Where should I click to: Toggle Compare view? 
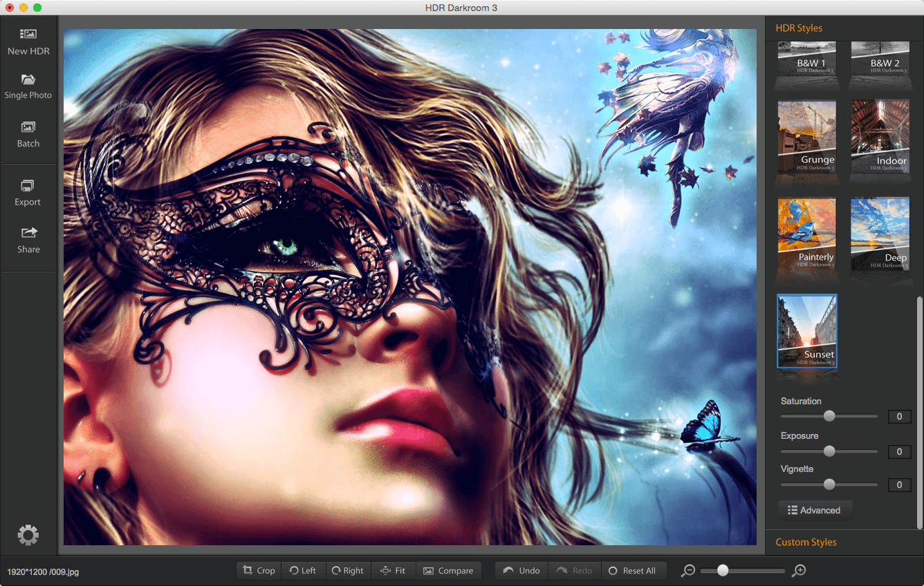pos(448,571)
